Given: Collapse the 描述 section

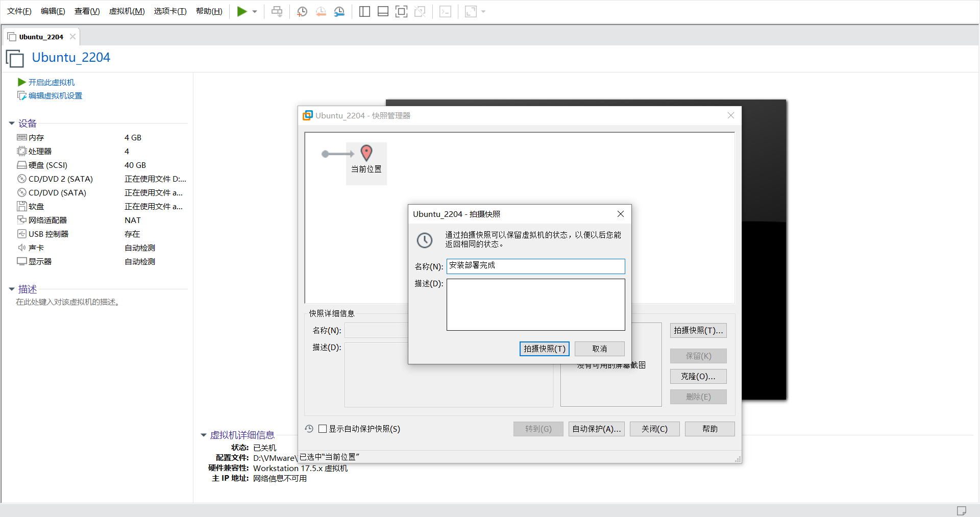Looking at the screenshot, I should click(x=12, y=289).
